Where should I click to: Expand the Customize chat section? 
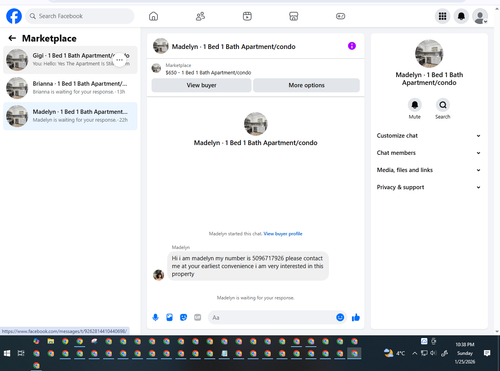pyautogui.click(x=429, y=136)
